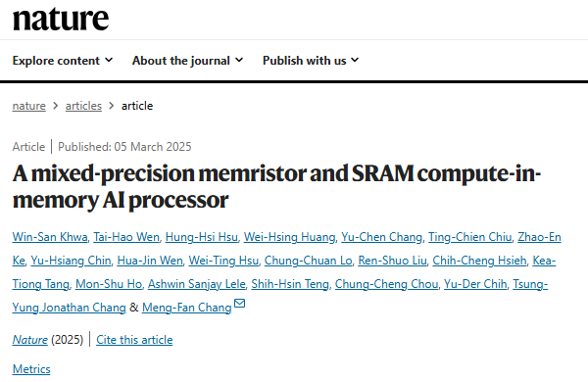This screenshot has height=382, width=588.
Task: Open the italic Nature journal link
Action: 30,340
